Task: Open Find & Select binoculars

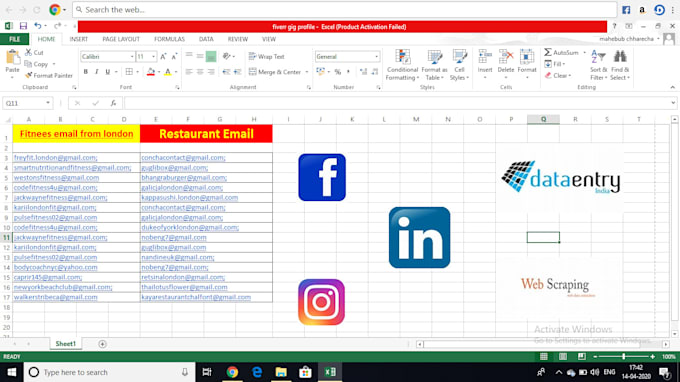Action: (620, 65)
